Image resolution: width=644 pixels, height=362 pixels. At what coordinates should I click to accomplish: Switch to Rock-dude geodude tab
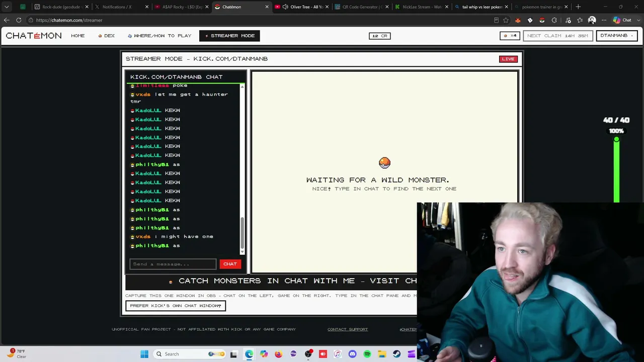tap(61, 7)
